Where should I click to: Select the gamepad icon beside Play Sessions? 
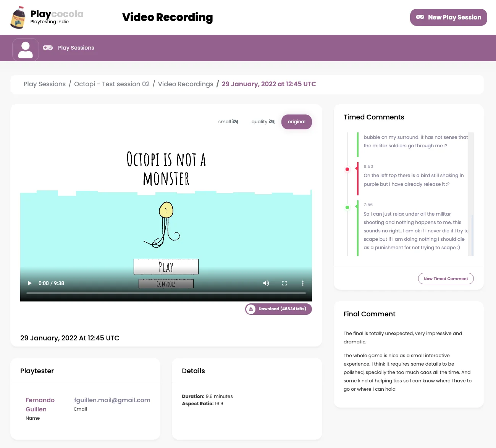click(x=47, y=48)
